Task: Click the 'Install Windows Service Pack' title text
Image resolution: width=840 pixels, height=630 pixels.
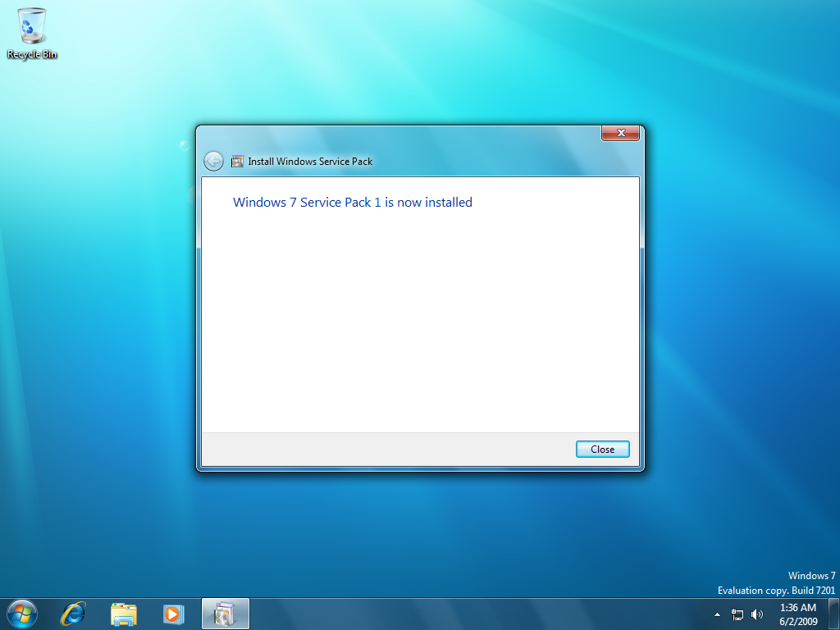Action: point(310,162)
